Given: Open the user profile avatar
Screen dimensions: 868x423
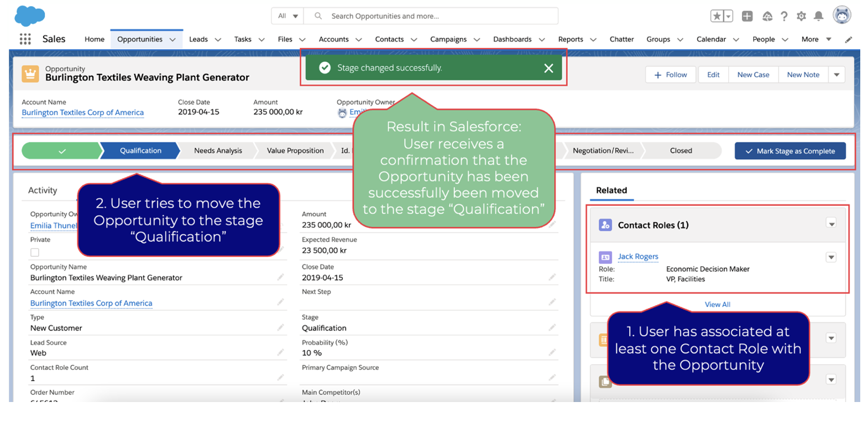Looking at the screenshot, I should pyautogui.click(x=842, y=15).
